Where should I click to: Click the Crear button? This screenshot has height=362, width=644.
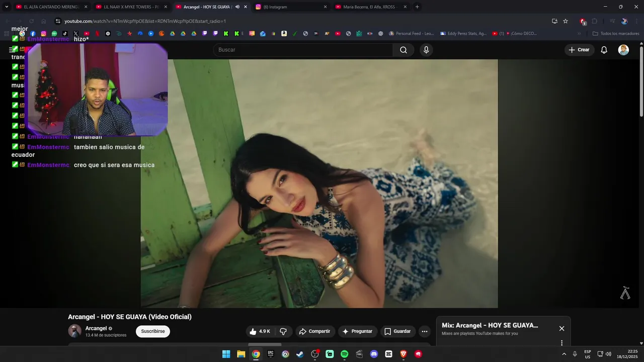[579, 50]
